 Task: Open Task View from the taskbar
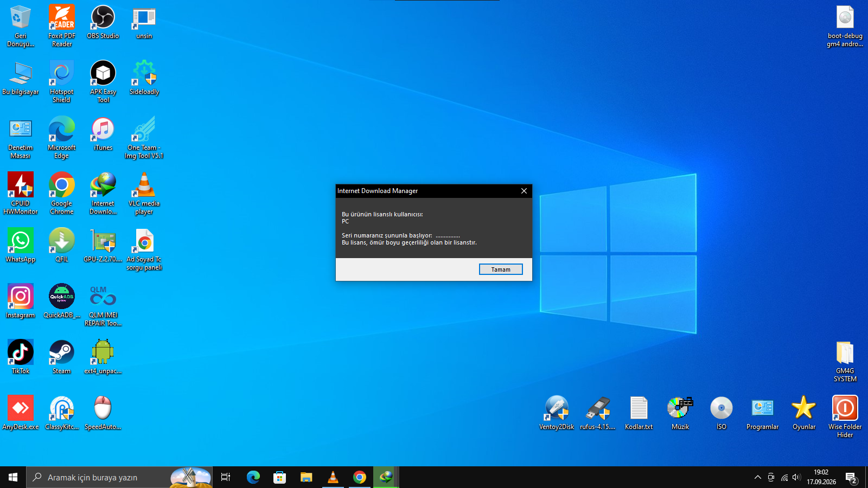(226, 477)
